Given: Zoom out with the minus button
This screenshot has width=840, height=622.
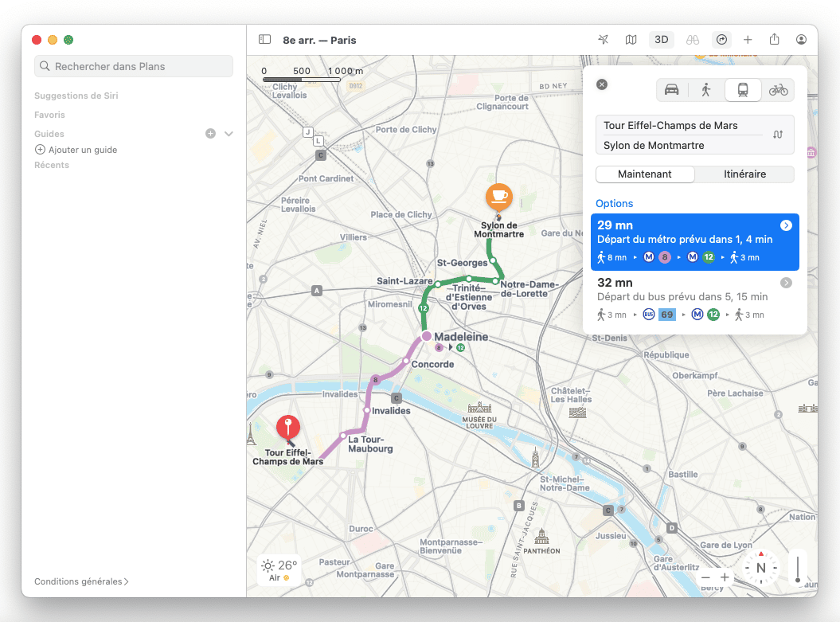Looking at the screenshot, I should point(705,577).
